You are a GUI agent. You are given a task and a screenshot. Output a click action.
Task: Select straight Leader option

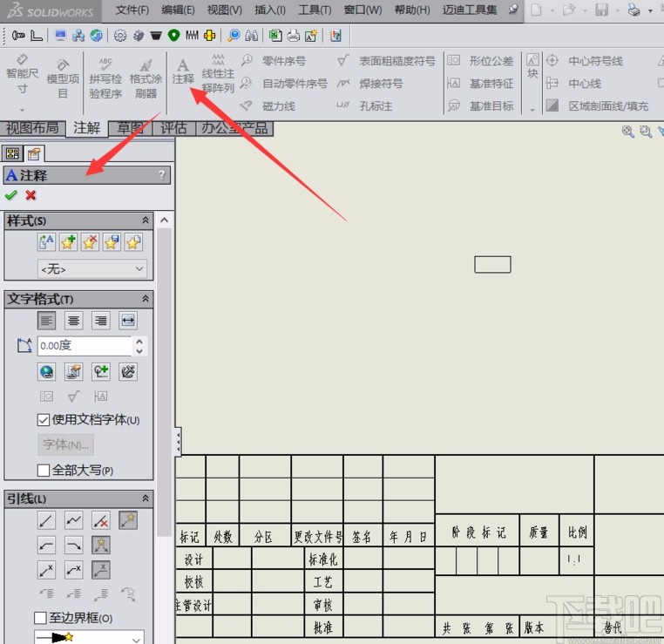coord(46,520)
